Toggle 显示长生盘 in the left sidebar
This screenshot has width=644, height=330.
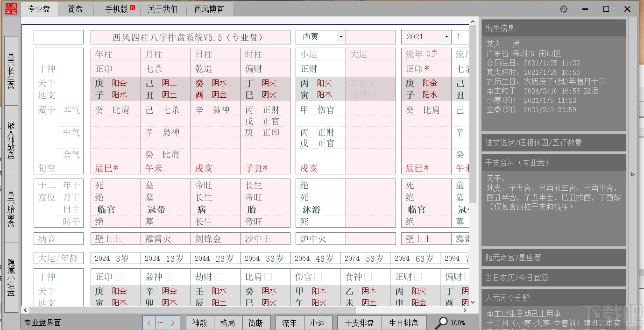(10, 70)
